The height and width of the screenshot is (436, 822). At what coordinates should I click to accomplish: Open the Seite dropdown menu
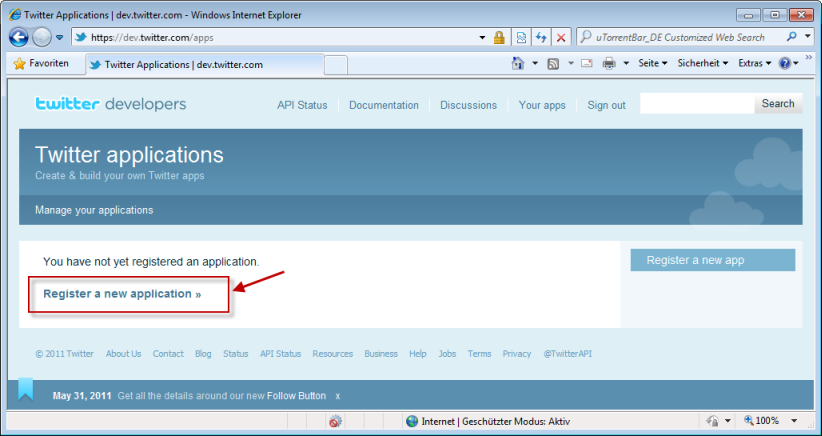click(654, 63)
